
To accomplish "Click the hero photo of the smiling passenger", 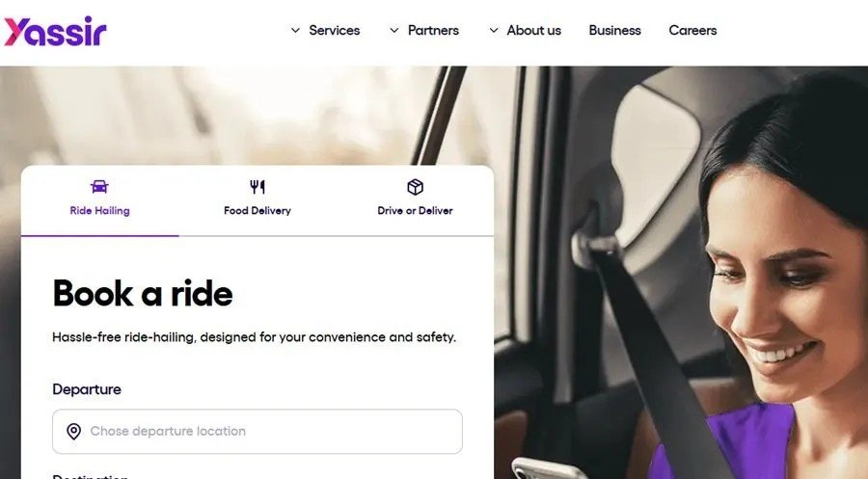I will pyautogui.click(x=681, y=272).
